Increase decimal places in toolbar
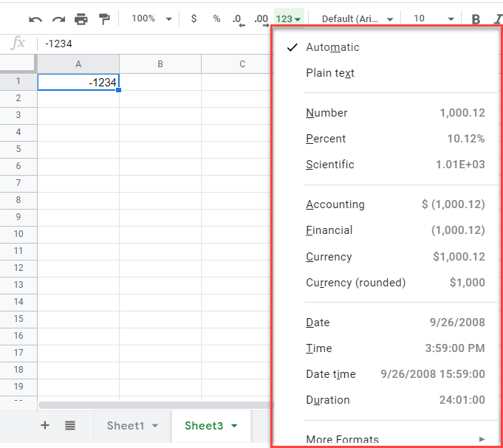The height and width of the screenshot is (448, 503). point(261,19)
